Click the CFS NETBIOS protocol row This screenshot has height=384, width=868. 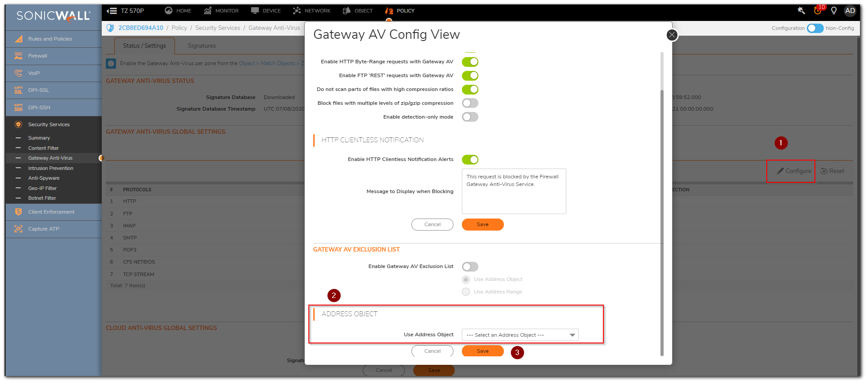pos(205,262)
